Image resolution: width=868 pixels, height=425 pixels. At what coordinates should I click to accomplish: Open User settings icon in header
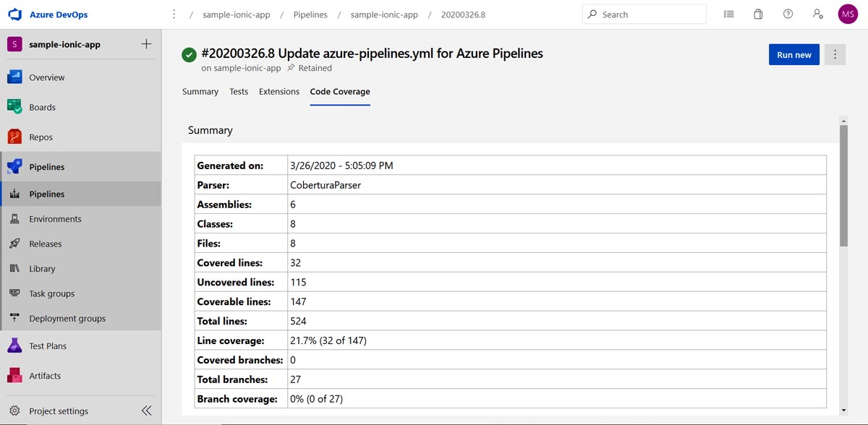coord(817,14)
